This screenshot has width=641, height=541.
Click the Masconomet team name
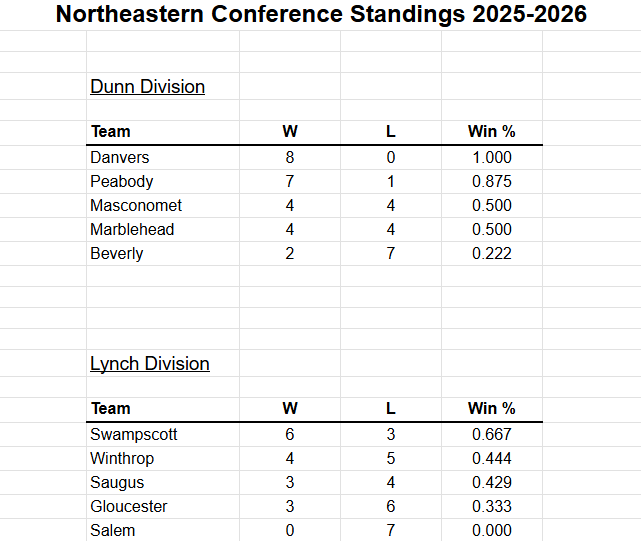point(136,206)
